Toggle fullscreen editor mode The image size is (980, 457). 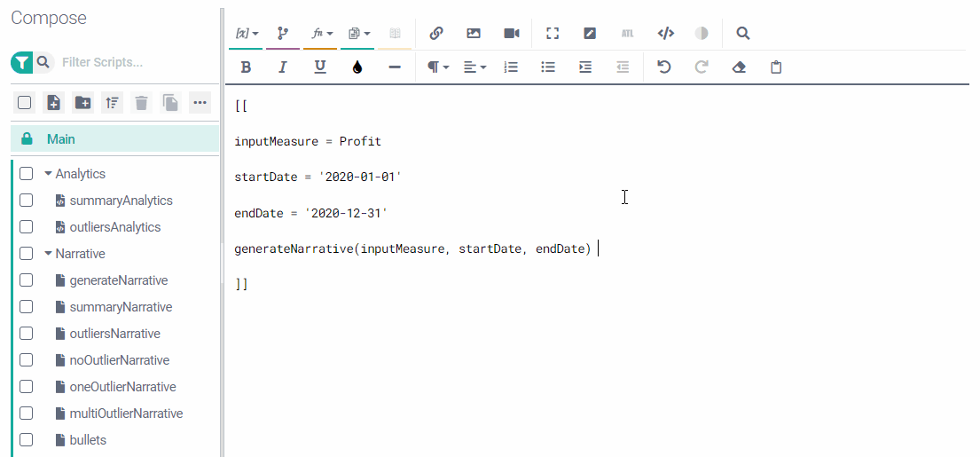click(552, 34)
